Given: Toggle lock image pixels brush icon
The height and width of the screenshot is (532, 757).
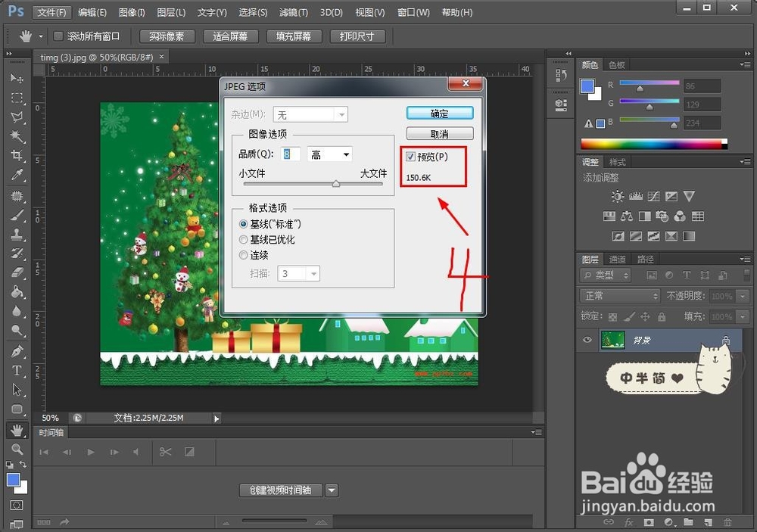Looking at the screenshot, I should [629, 317].
